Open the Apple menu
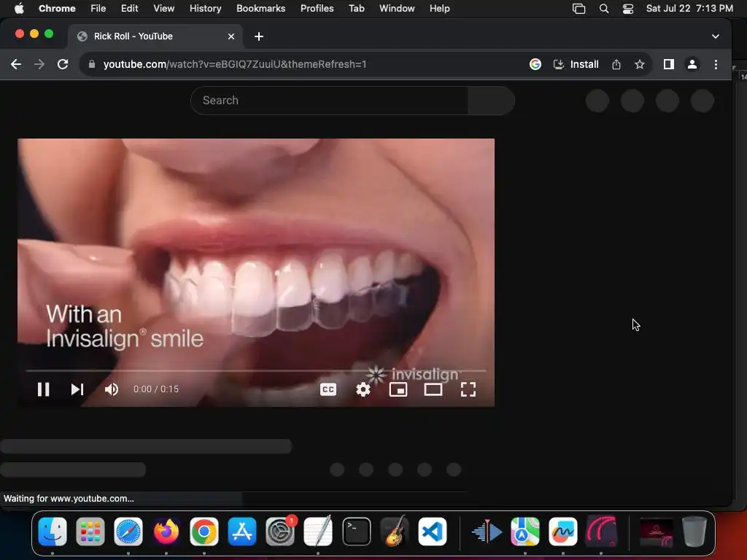This screenshot has width=747, height=560. (x=19, y=8)
